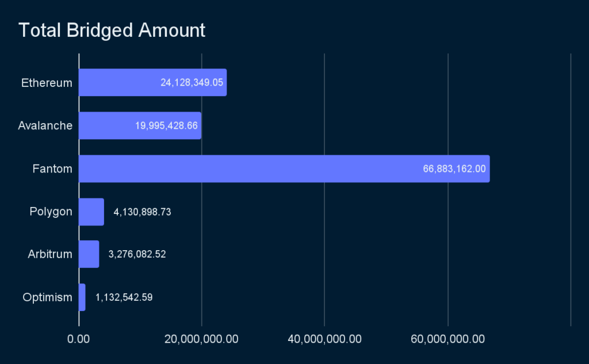Click the Avalanche bar value 19,995,428.66
This screenshot has width=589, height=364.
(167, 126)
